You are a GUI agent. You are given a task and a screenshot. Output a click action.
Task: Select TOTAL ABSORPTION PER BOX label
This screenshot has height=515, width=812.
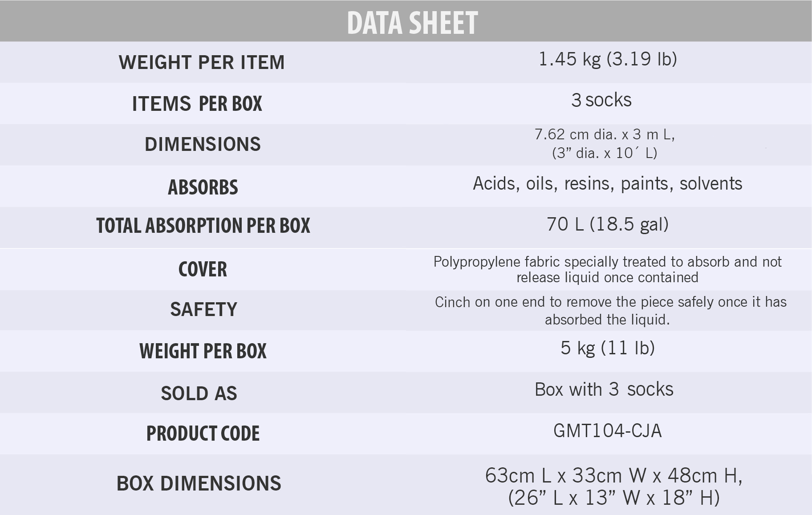203,226
